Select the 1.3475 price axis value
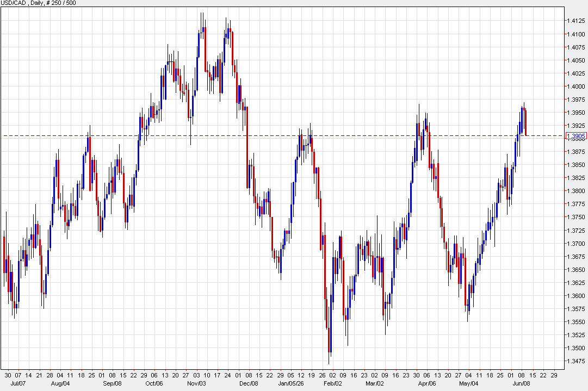The width and height of the screenshot is (588, 391). [575, 362]
